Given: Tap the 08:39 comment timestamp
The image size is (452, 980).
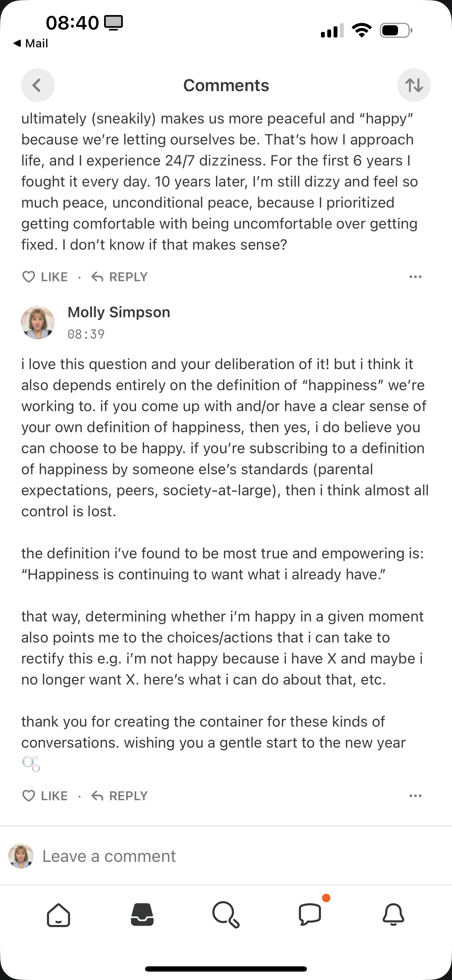Looking at the screenshot, I should pyautogui.click(x=86, y=334).
